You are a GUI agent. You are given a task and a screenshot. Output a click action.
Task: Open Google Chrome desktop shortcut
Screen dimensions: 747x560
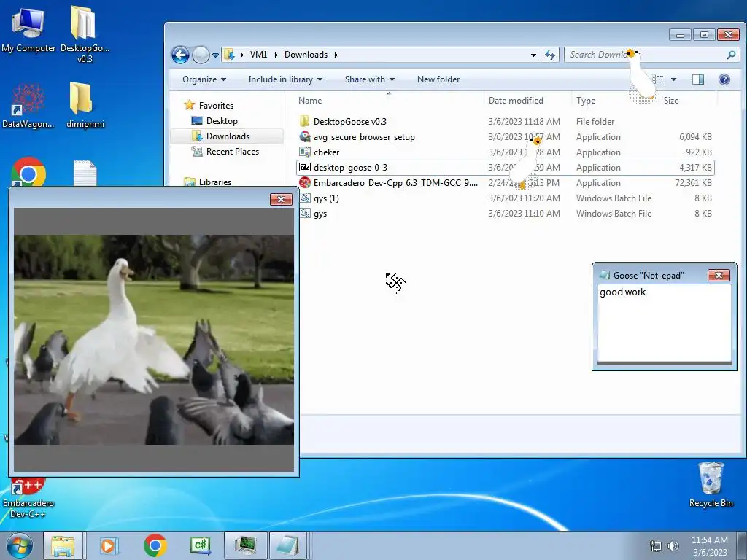(28, 172)
